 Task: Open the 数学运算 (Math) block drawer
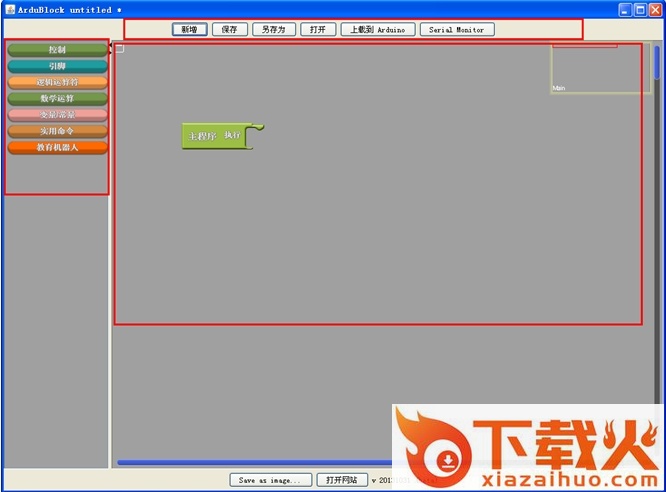pyautogui.click(x=57, y=99)
